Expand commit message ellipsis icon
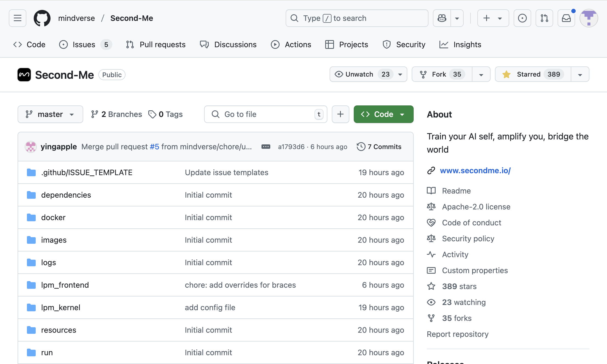This screenshot has height=364, width=607. pos(266,147)
